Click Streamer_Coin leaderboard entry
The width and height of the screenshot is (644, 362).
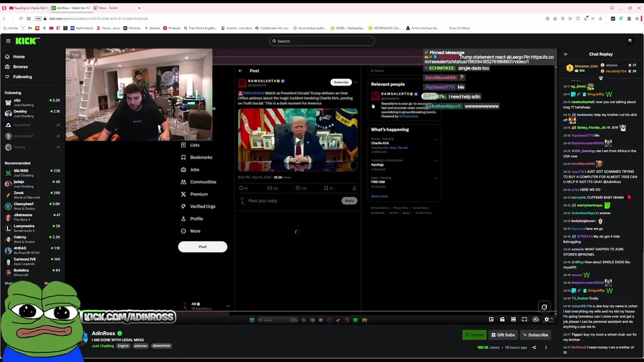(583, 68)
